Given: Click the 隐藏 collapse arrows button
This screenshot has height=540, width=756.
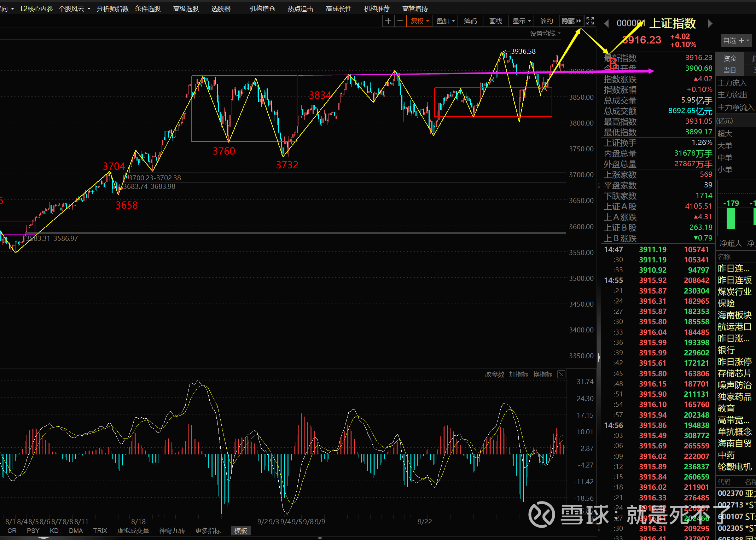Looking at the screenshot, I should click(571, 21).
